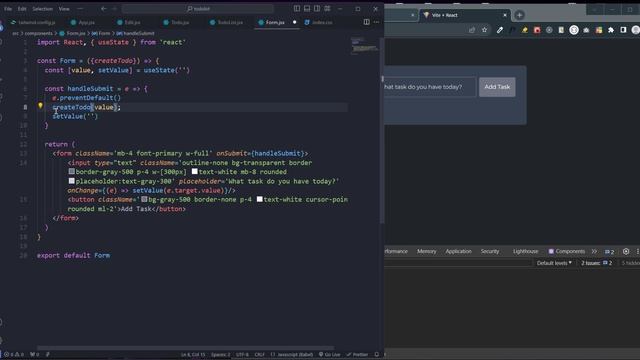Click the text-white color swatch on line 15

pyautogui.click(x=260, y=199)
